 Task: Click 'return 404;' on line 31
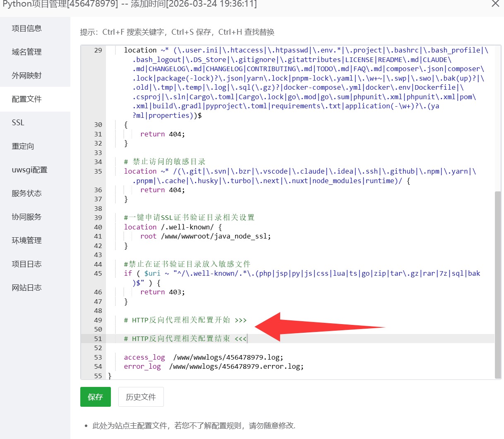pos(163,134)
